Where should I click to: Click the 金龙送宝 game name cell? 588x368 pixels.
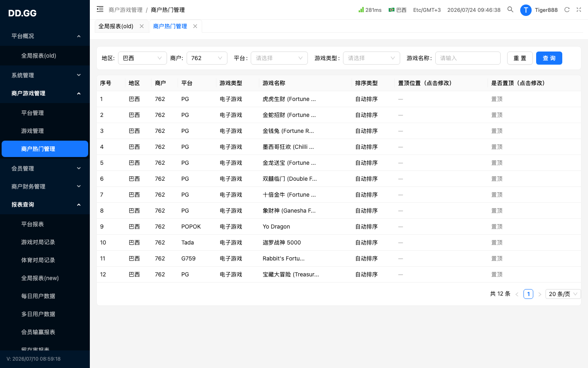click(289, 163)
